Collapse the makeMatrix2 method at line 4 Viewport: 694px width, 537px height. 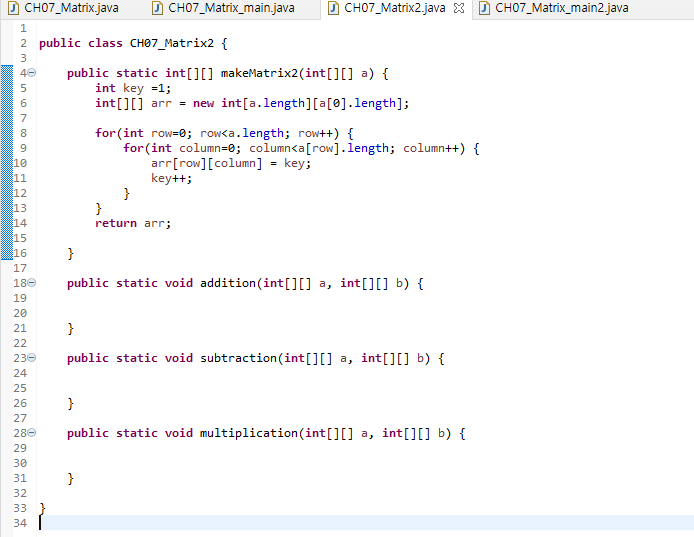(x=32, y=73)
